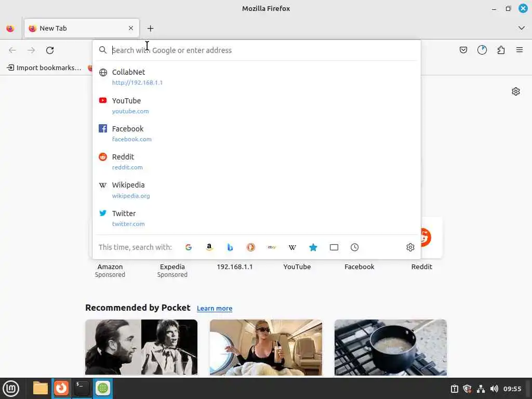Search this time with Google

click(189, 247)
